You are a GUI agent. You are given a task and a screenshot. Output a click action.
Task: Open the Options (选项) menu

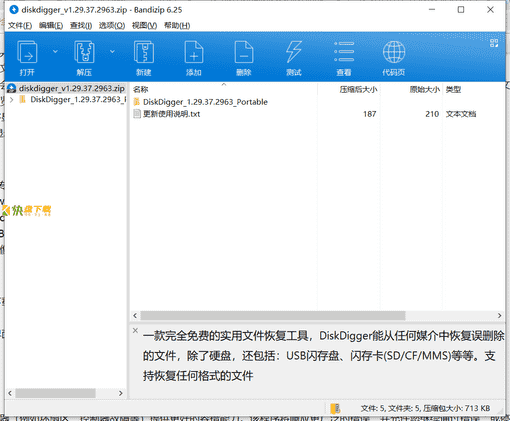[112, 25]
